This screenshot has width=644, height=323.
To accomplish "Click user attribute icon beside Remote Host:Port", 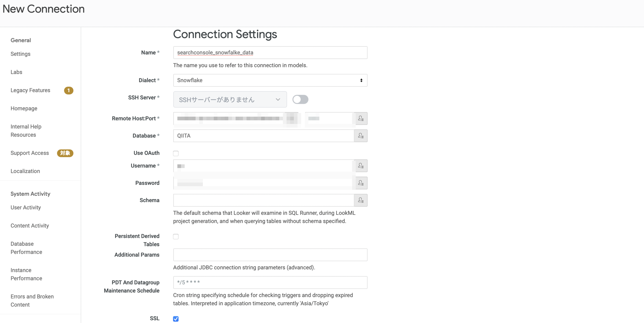I will pyautogui.click(x=360, y=118).
